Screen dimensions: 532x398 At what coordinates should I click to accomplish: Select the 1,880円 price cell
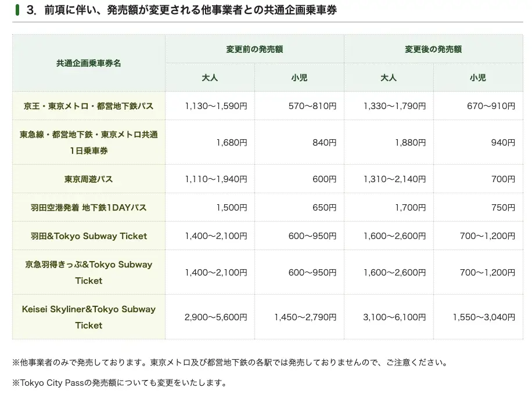point(410,142)
